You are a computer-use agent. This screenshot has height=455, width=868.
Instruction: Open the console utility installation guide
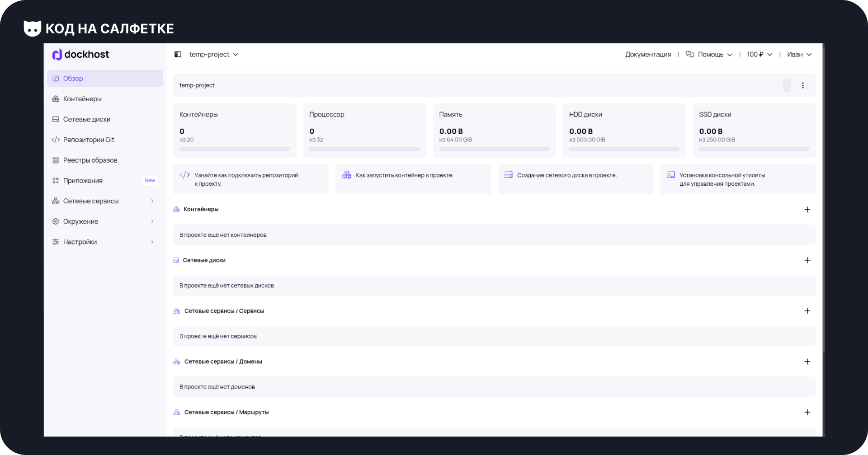click(x=738, y=179)
